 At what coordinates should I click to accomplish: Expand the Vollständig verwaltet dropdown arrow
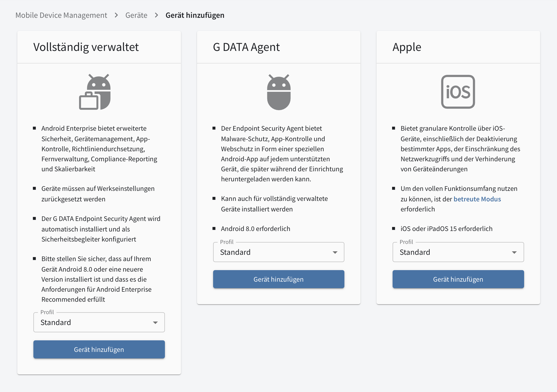[x=155, y=323]
